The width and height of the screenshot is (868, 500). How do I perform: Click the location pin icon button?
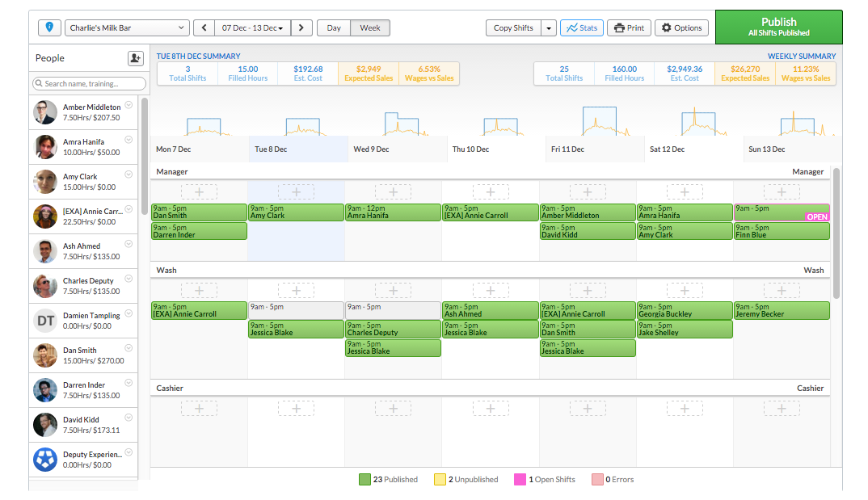click(49, 27)
